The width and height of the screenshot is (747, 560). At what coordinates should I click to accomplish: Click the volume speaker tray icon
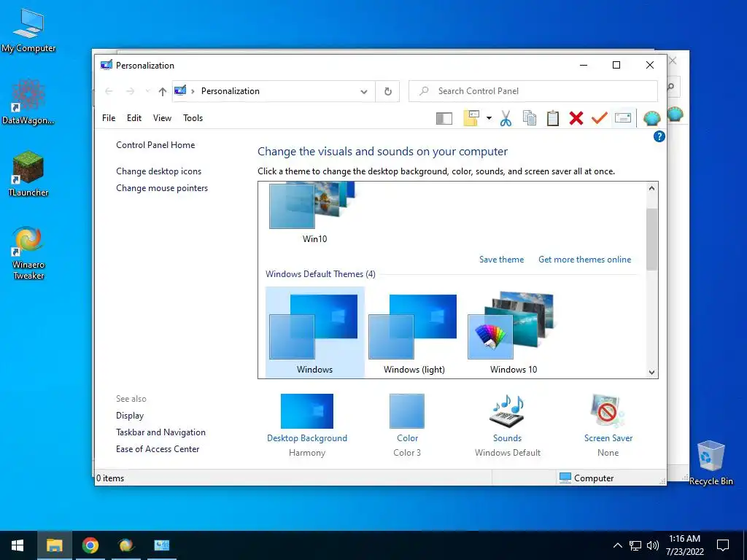[x=653, y=545]
